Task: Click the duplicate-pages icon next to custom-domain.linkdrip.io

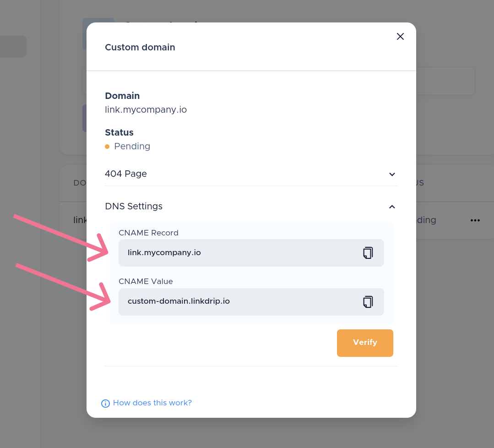Action: point(368,301)
